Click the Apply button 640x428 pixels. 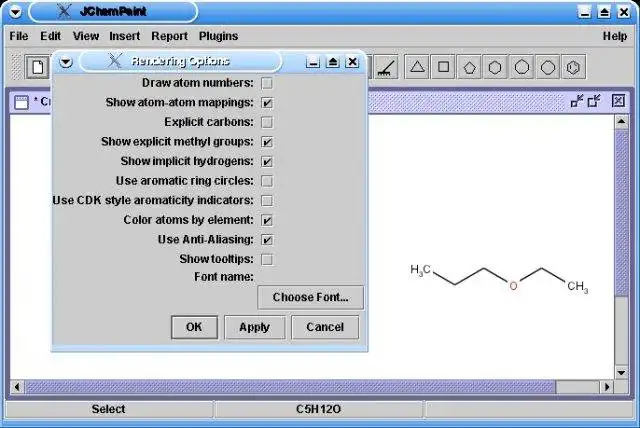pyautogui.click(x=255, y=327)
